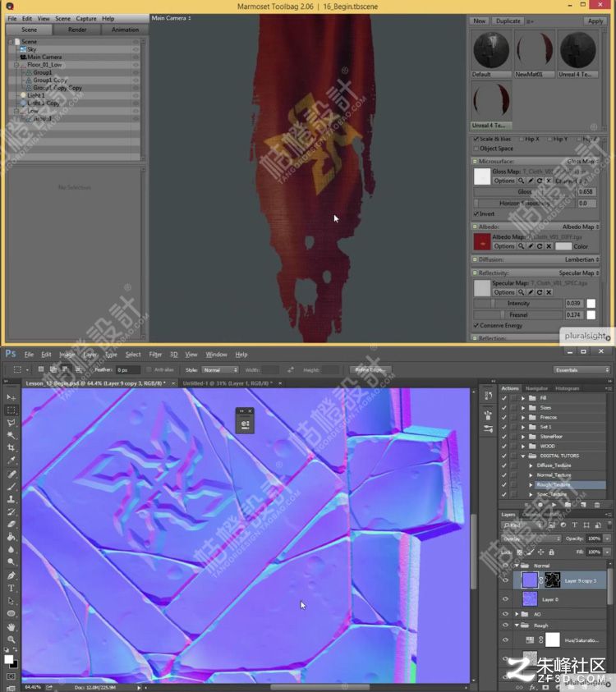
Task: Open the Style Normal dropdown
Action: [220, 370]
